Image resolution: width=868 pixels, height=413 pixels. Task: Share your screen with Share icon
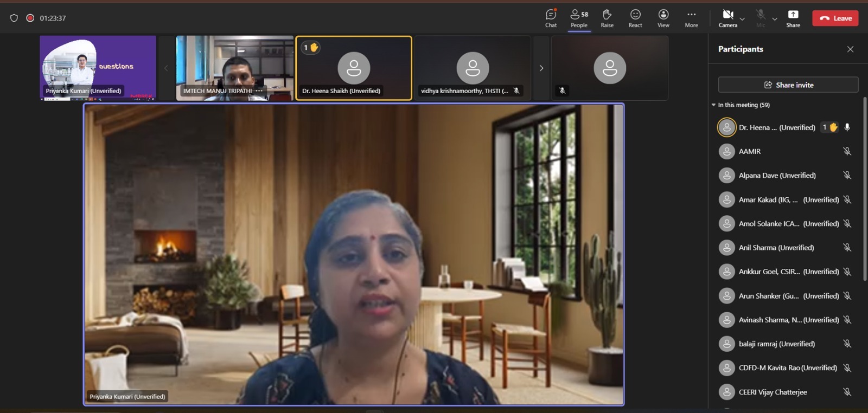click(793, 18)
